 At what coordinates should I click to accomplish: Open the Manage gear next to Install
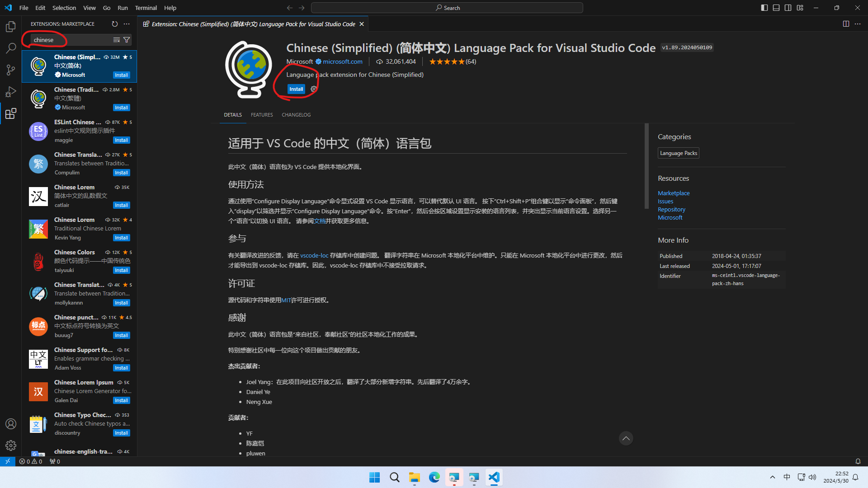pyautogui.click(x=313, y=89)
